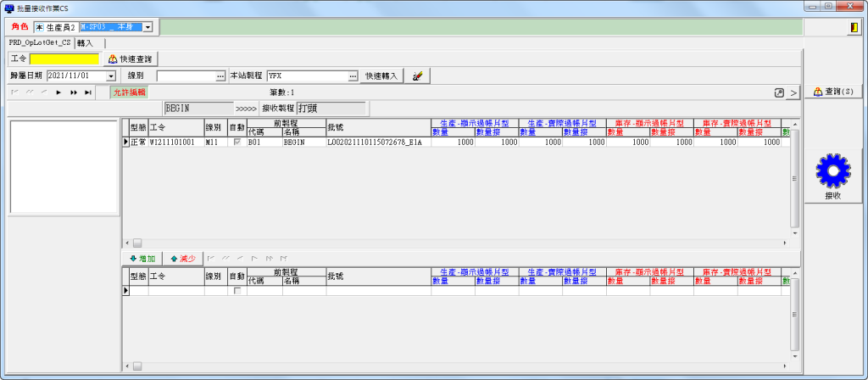Click the 快速查詢 button

pyautogui.click(x=131, y=59)
